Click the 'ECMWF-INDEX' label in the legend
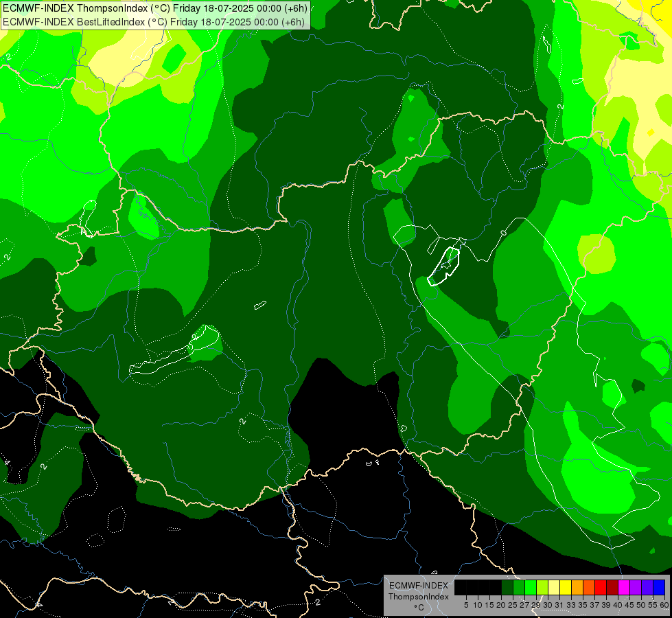Viewport: 672px width, 618px height. coord(419,586)
